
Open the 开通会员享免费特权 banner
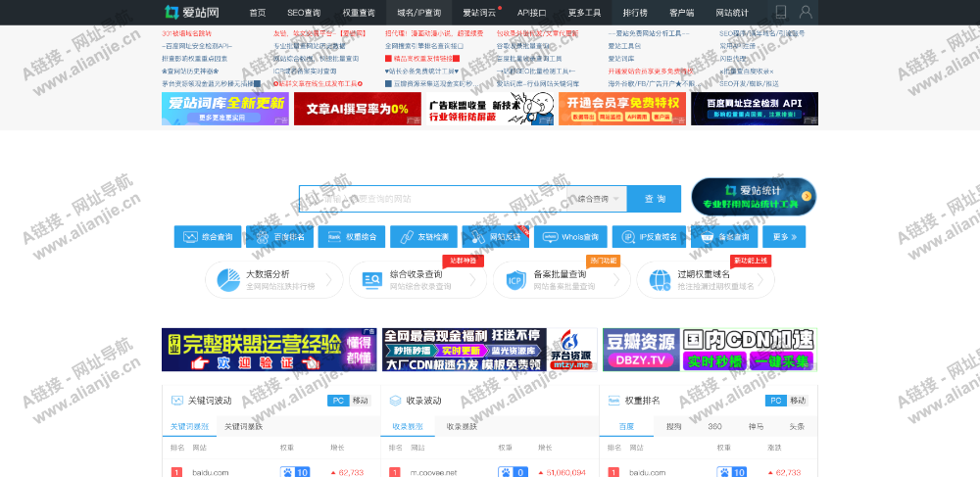[622, 109]
